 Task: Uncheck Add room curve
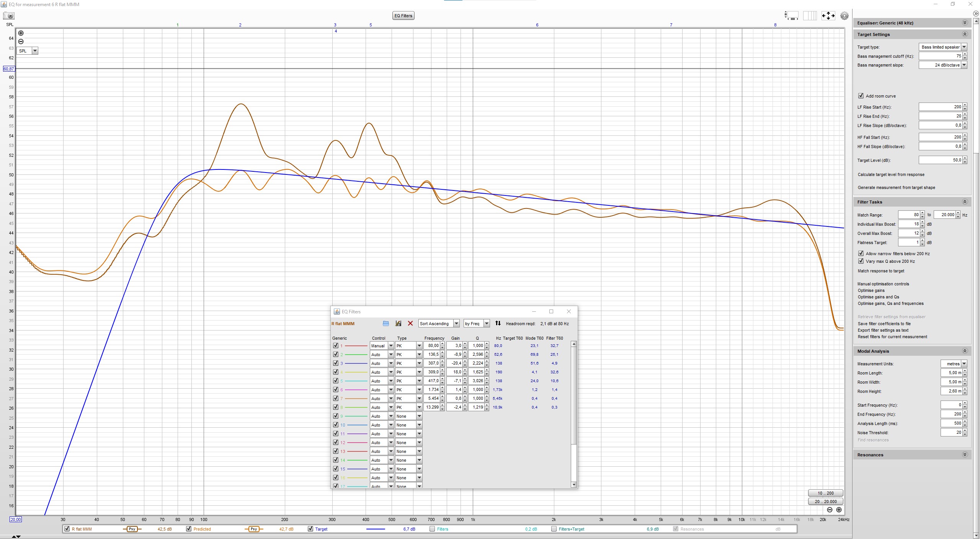pos(861,96)
